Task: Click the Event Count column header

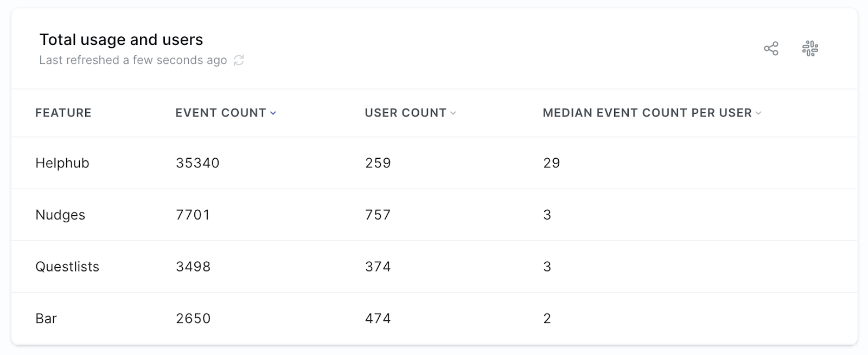Action: pos(220,113)
